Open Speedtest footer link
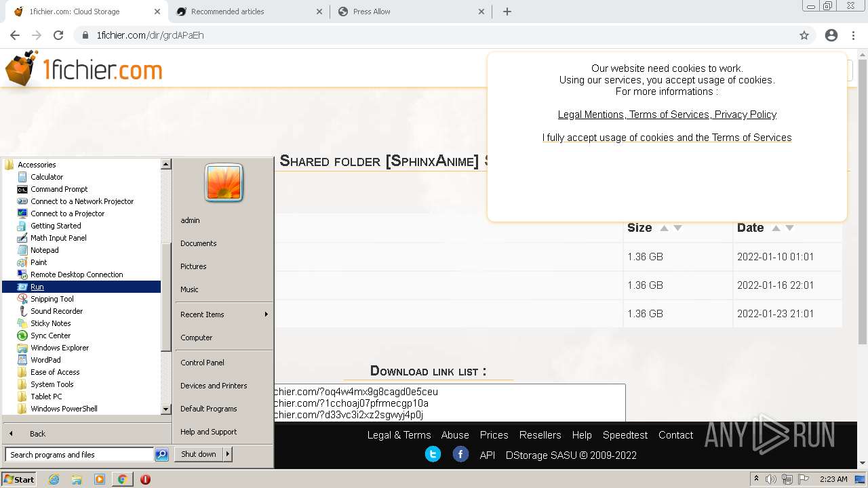Screen dimensions: 868x488 (x=625, y=435)
